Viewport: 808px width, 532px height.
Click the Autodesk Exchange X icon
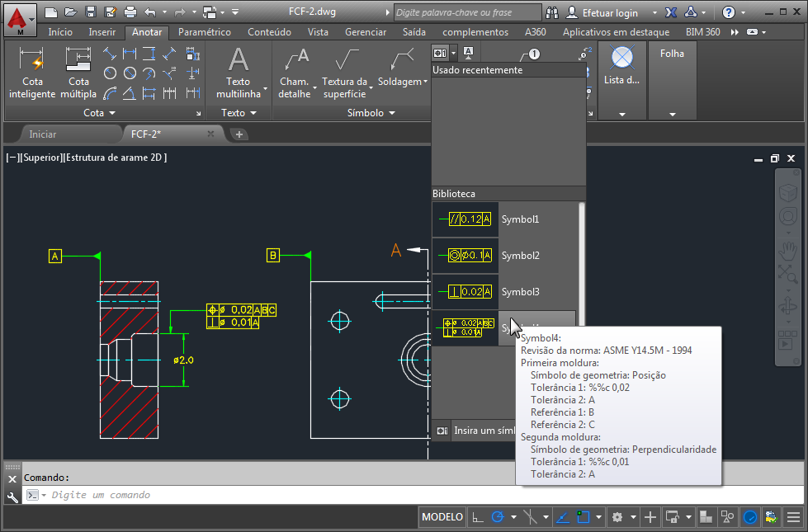(670, 12)
